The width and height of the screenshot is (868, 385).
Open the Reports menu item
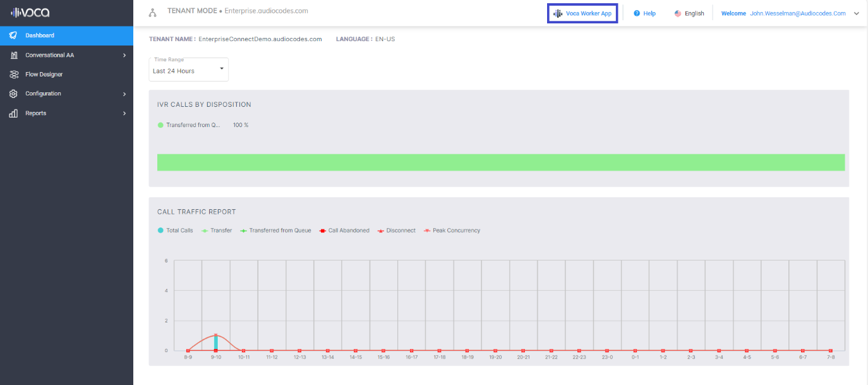[x=36, y=113]
